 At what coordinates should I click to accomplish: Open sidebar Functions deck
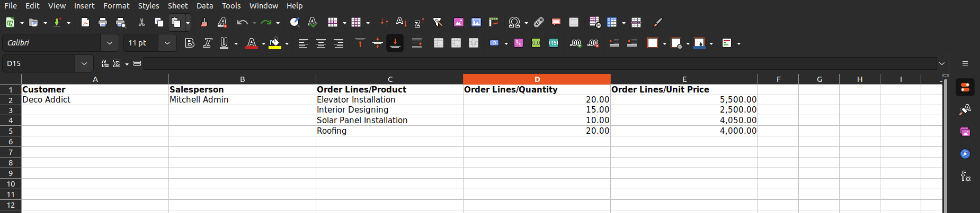[965, 176]
